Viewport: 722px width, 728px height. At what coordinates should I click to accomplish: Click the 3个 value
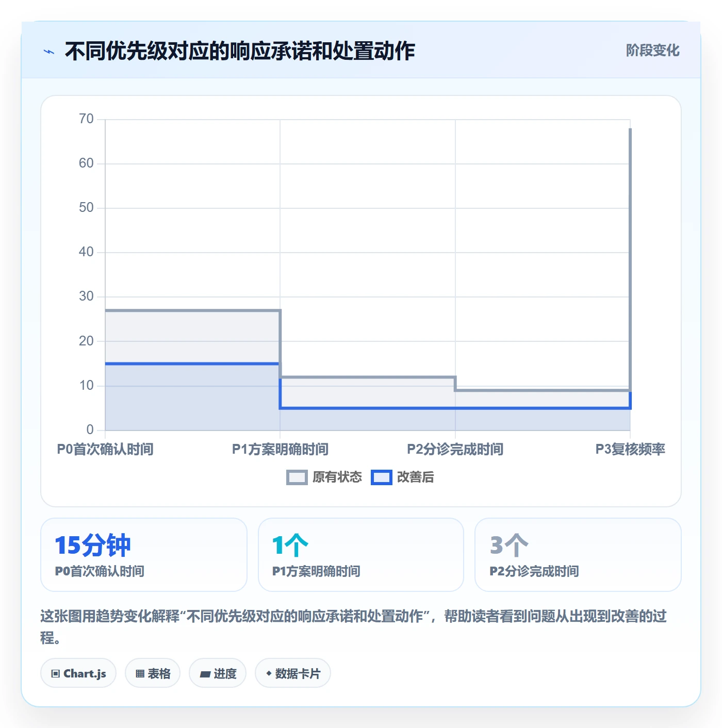(x=509, y=545)
